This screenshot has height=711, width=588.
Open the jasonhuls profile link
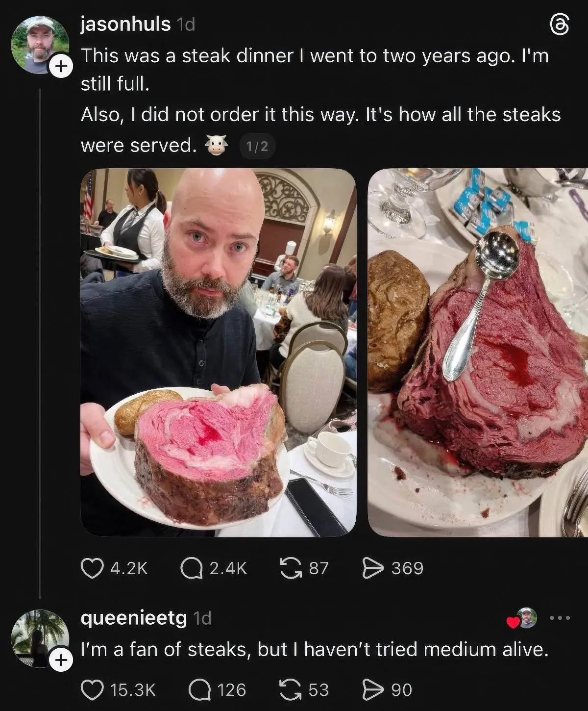click(x=125, y=24)
